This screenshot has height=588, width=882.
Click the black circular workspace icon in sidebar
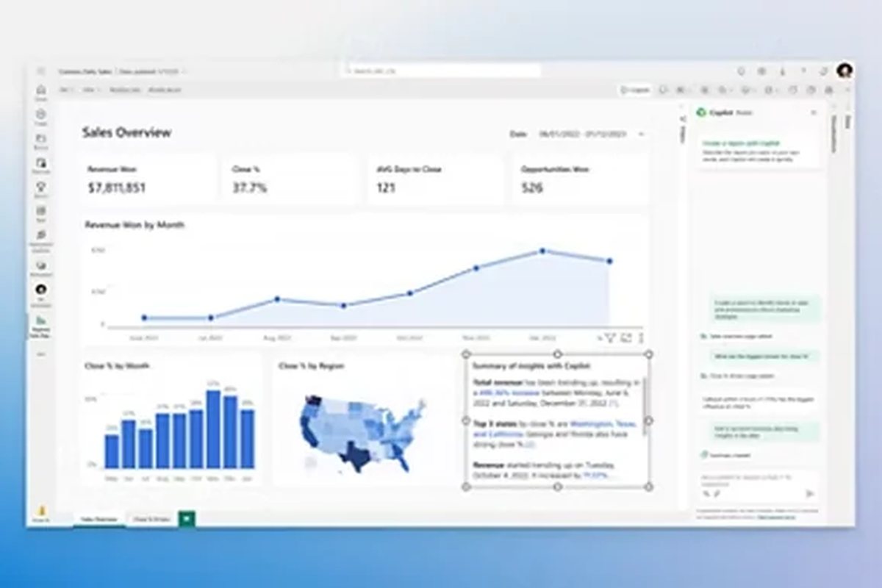tap(41, 290)
